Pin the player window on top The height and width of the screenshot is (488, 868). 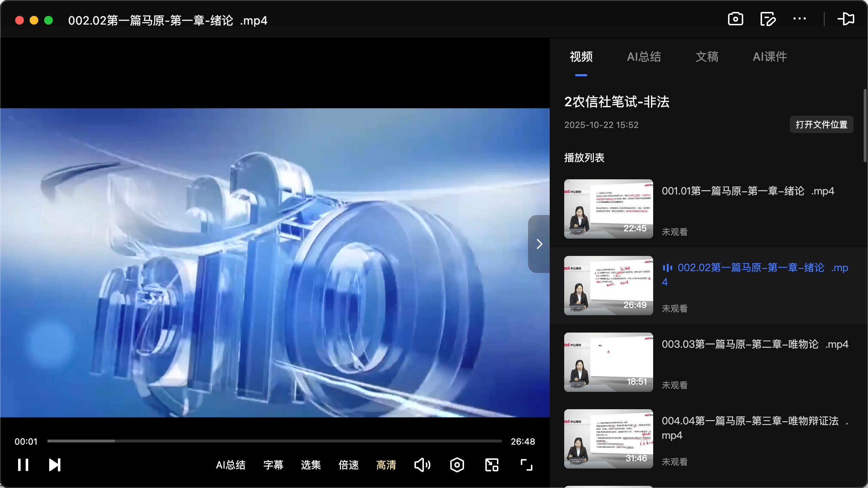click(847, 19)
